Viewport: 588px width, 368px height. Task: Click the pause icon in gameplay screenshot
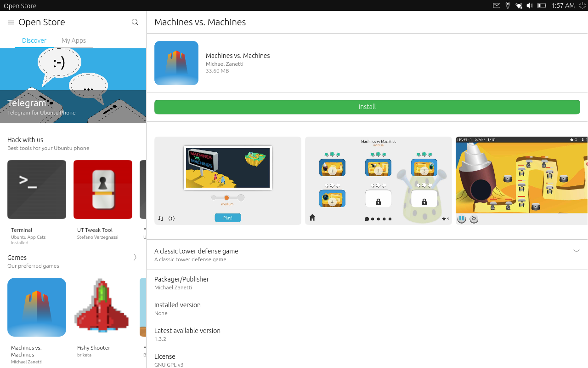click(462, 219)
